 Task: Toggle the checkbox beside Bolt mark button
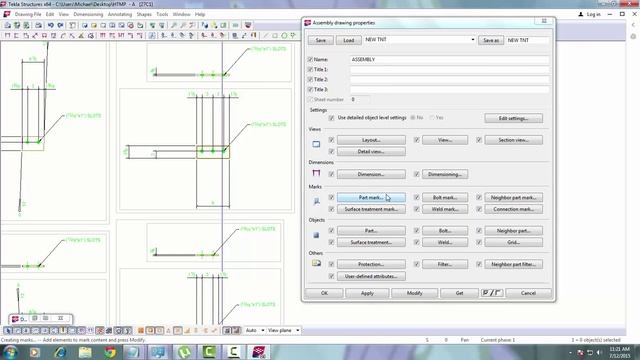click(x=416, y=197)
